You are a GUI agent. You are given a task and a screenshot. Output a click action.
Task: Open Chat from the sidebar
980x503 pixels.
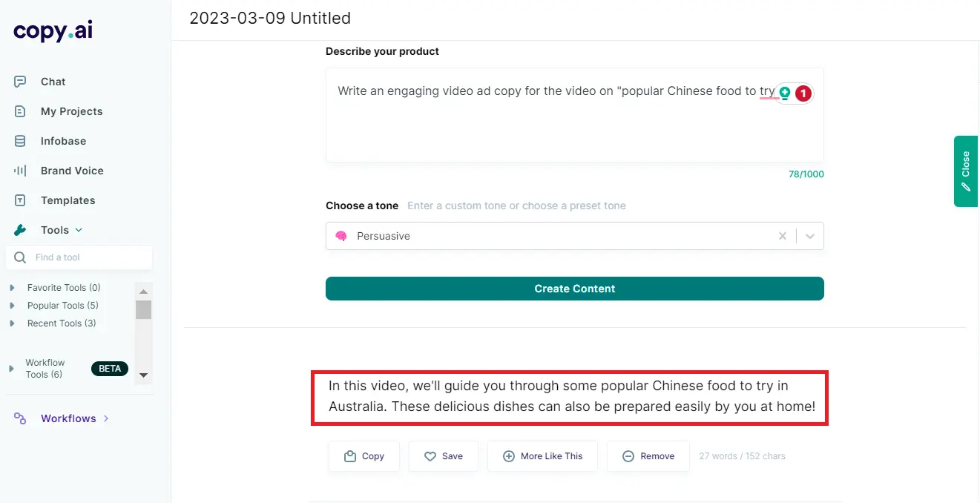pyautogui.click(x=53, y=82)
